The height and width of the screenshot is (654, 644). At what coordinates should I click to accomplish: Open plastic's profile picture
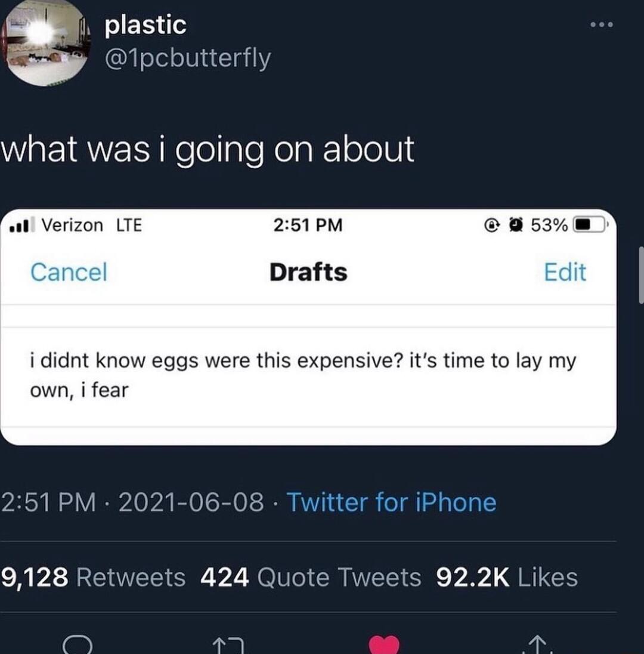[x=45, y=42]
